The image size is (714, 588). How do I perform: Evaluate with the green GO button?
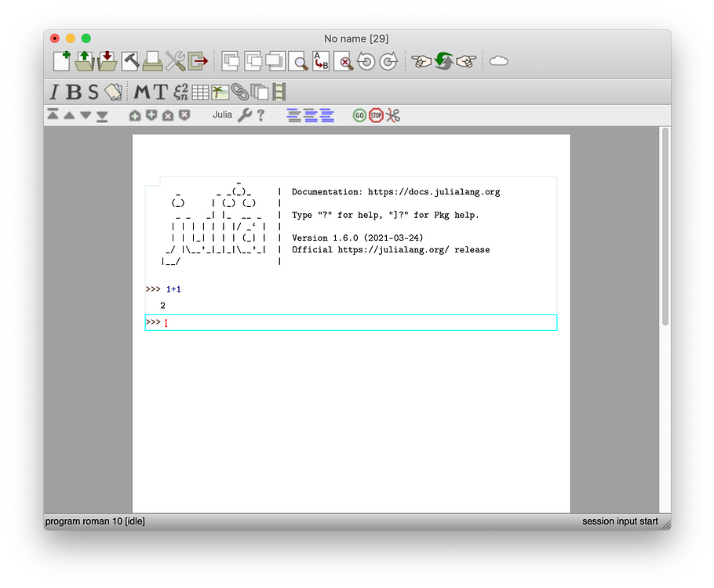pyautogui.click(x=359, y=115)
